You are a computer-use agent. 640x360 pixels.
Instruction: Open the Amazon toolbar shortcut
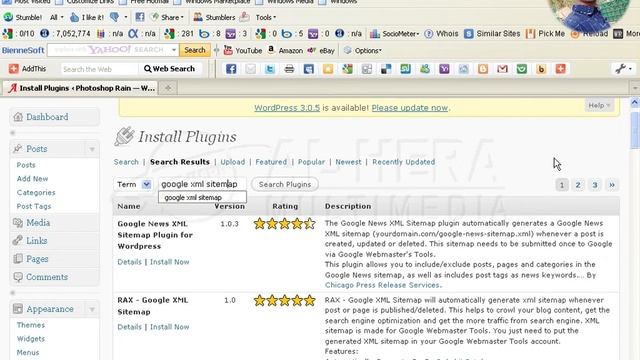(285, 51)
